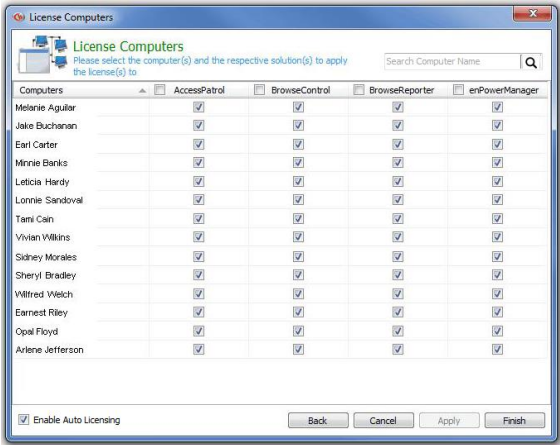Click the greyed Apply button
Image resolution: width=560 pixels, height=445 pixels.
tap(449, 420)
